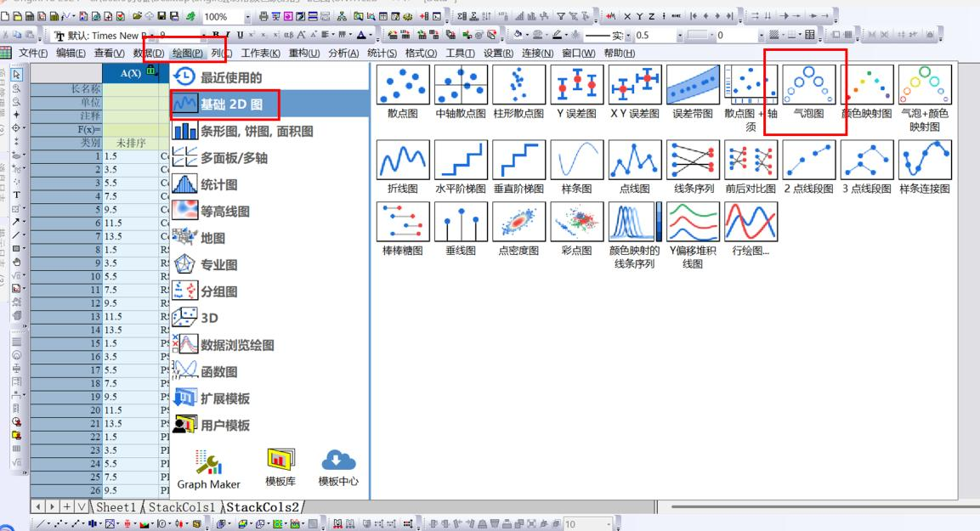This screenshot has height=531, width=980.
Task: Select the 垂线图 plot
Action: pos(461,222)
